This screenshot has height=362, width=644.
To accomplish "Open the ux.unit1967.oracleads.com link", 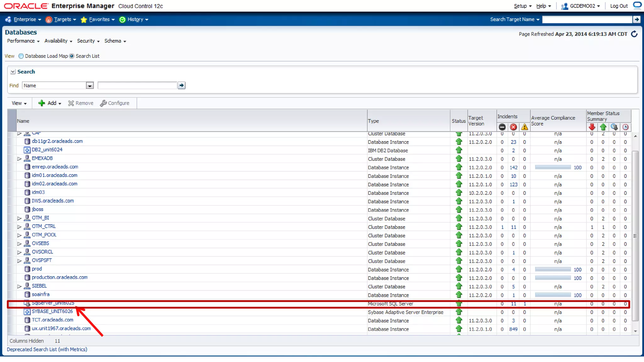I will tap(61, 328).
